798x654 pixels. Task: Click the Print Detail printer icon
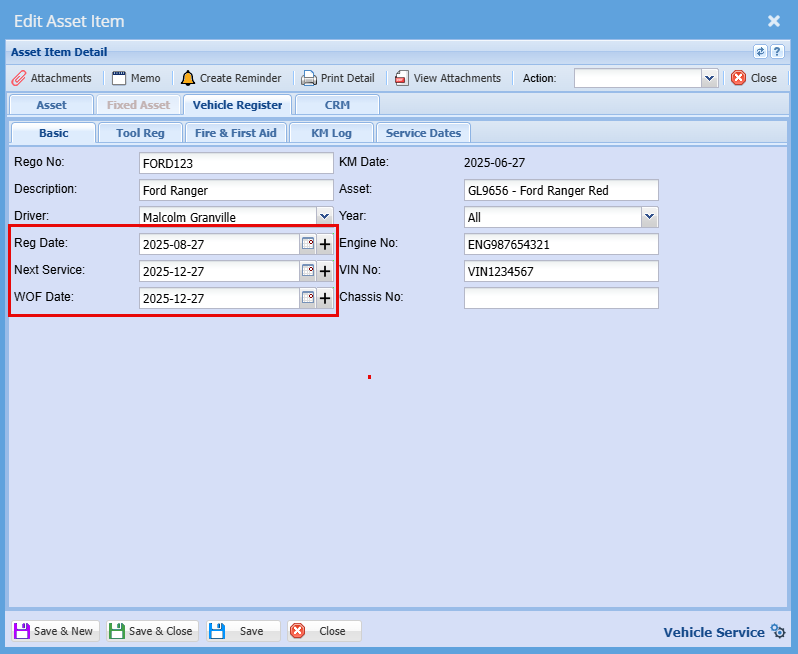coord(309,78)
